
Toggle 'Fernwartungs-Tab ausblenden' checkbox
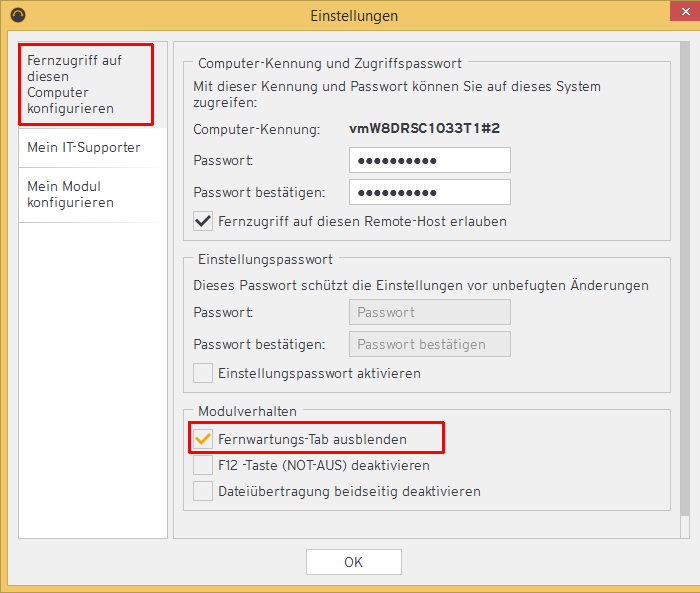pyautogui.click(x=203, y=439)
